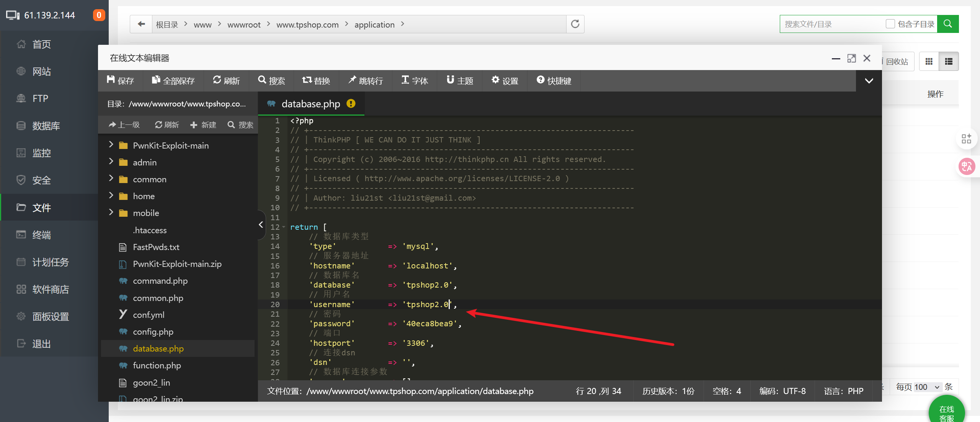
Task: Open the Replace tool in editor
Action: (316, 81)
